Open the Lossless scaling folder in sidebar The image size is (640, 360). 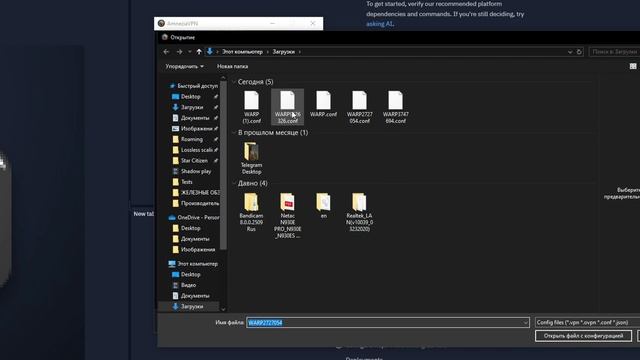tap(196, 150)
